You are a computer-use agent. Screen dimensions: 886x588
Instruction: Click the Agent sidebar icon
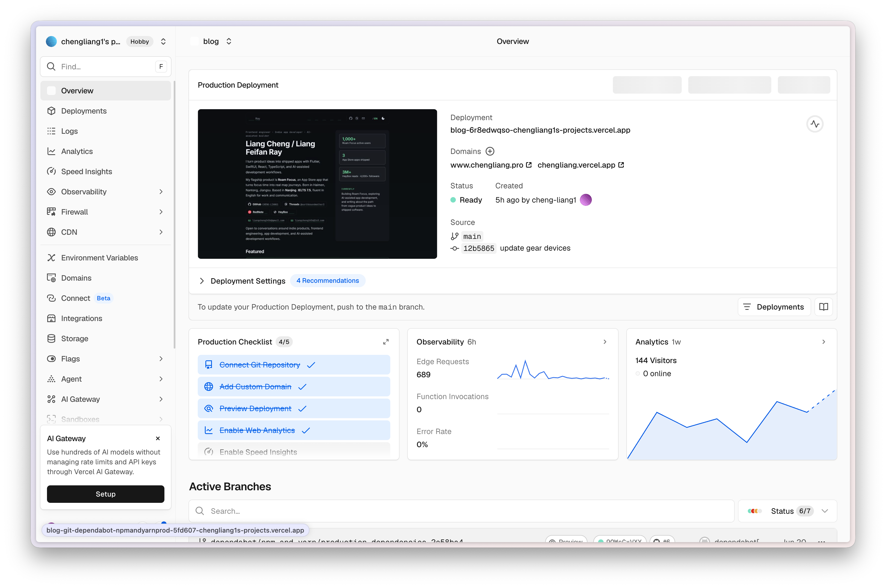click(51, 379)
